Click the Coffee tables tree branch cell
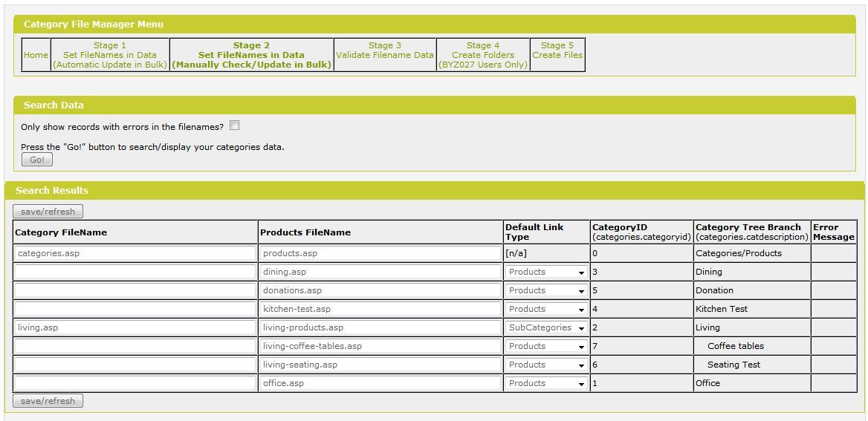This screenshot has width=868, height=421. pos(752,346)
